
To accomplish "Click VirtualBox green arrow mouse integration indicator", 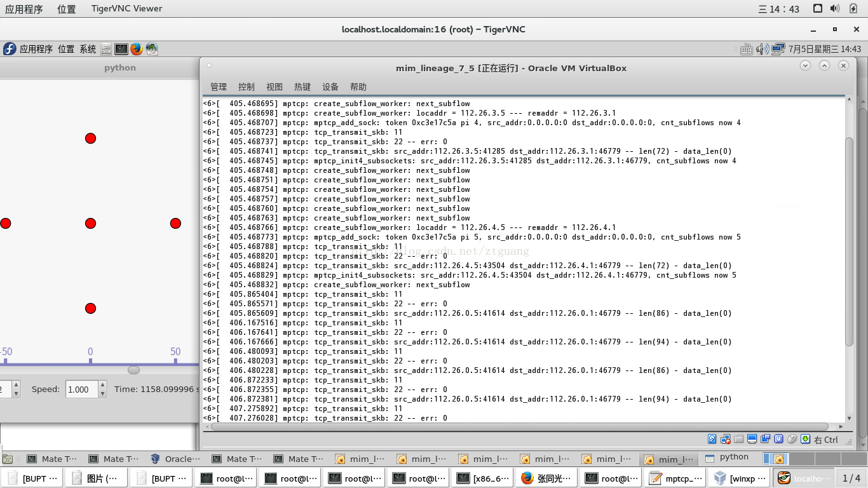I will click(x=805, y=439).
